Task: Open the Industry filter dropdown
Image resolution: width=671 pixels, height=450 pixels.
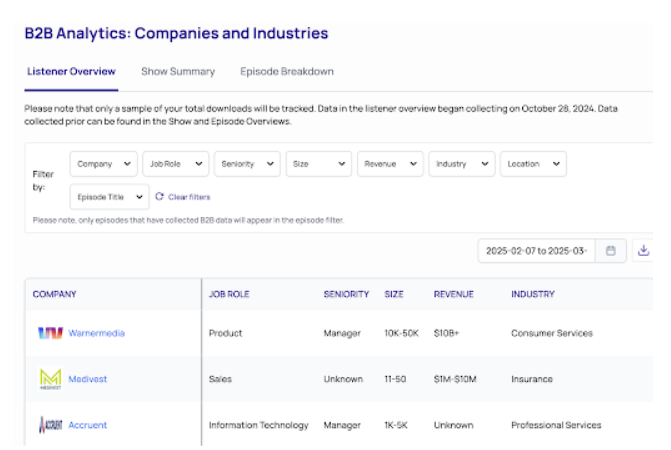Action: (462, 164)
